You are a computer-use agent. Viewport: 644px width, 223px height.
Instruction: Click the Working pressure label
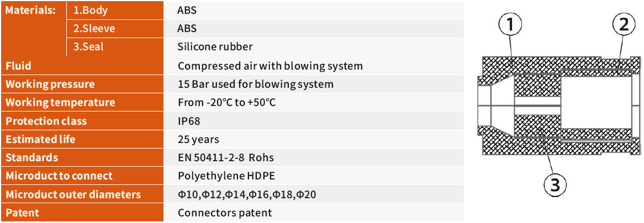pyautogui.click(x=50, y=84)
